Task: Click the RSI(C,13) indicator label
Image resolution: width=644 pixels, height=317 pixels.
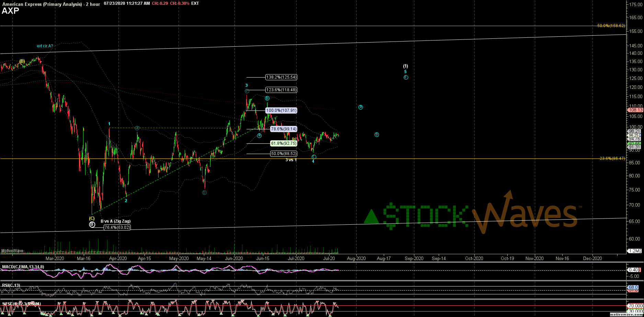Action: coord(11,285)
